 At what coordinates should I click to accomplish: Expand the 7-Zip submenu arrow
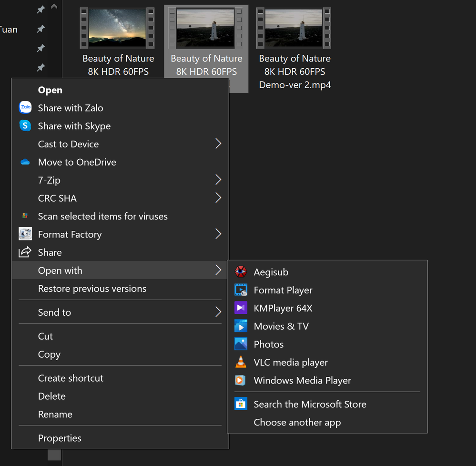pos(218,180)
